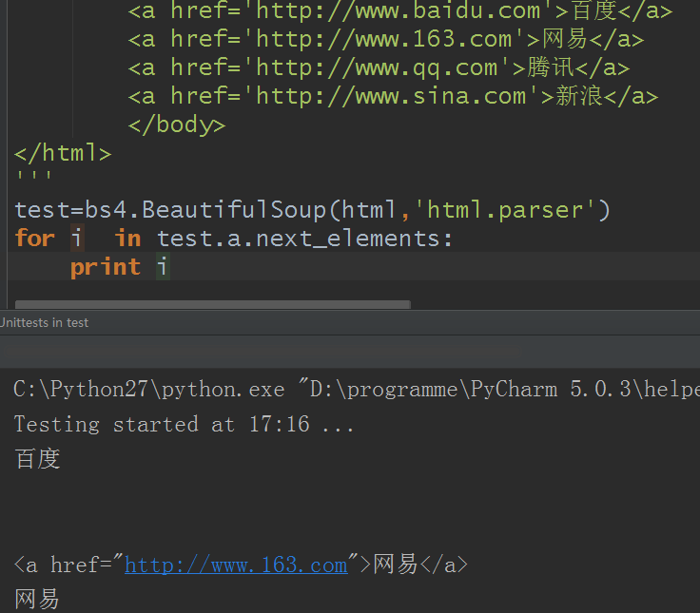Click the </body> closing tag line
The width and height of the screenshot is (700, 613).
[x=177, y=125]
